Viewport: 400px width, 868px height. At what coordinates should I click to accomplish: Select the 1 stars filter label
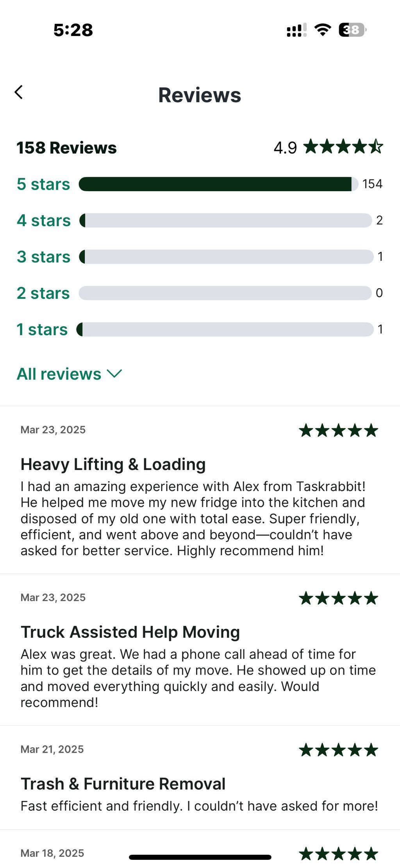[42, 330]
